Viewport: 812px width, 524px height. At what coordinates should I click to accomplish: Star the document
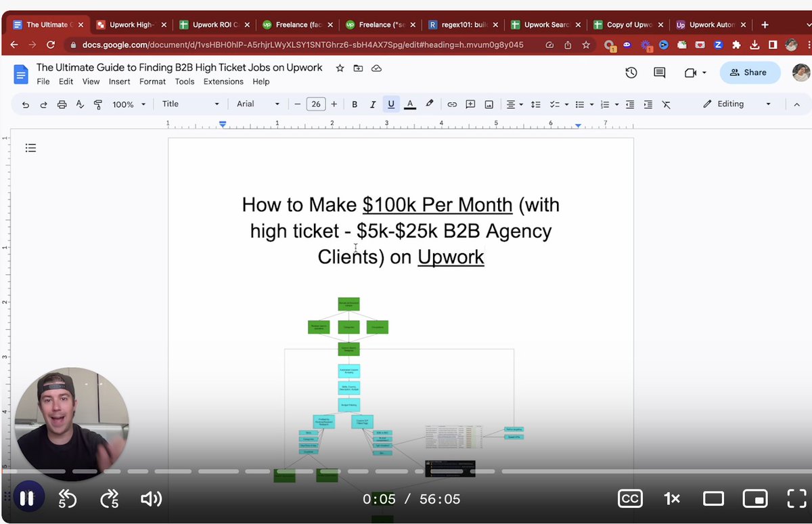tap(340, 68)
